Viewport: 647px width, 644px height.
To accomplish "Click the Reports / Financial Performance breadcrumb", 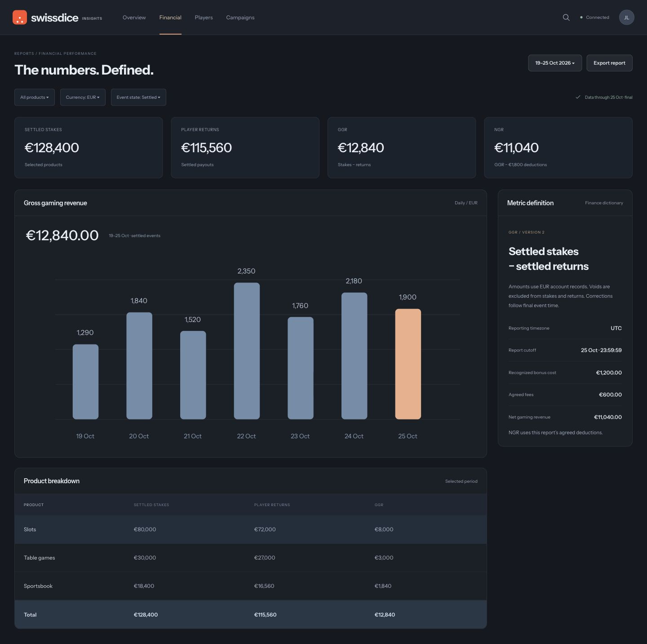I will (x=55, y=53).
